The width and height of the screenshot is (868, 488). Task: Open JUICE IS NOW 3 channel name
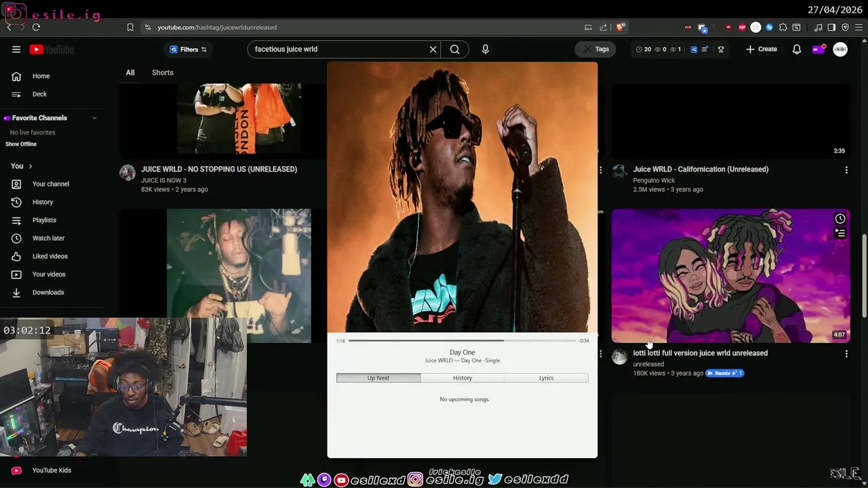point(163,181)
